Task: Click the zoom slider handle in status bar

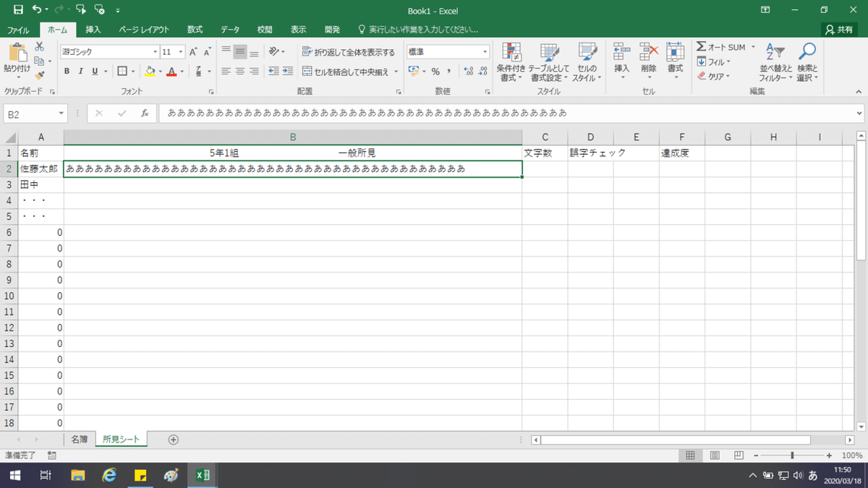Action: click(x=792, y=455)
